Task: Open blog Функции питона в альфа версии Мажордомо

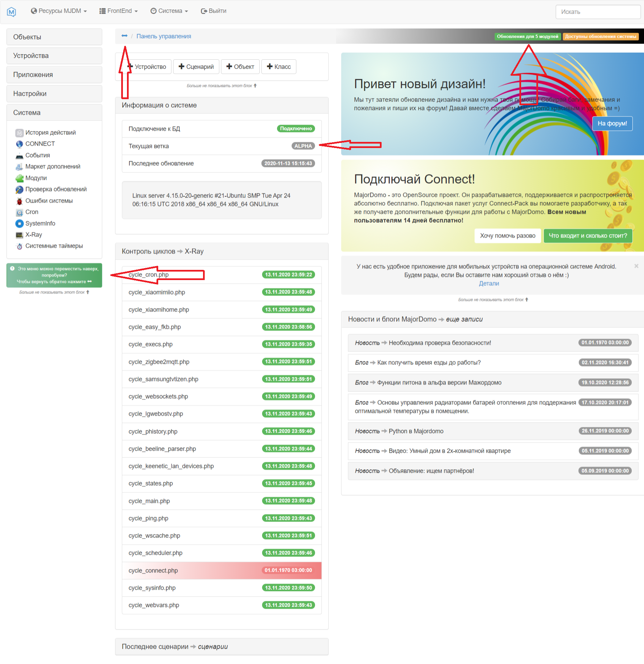Action: (x=439, y=383)
